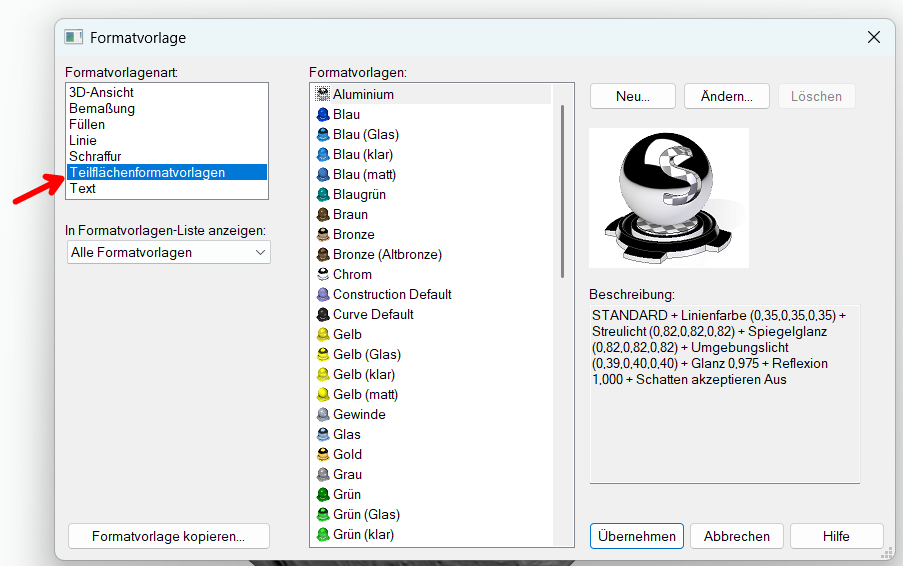Click the Gelb (klar) sphere icon
The width and height of the screenshot is (903, 566).
click(323, 374)
